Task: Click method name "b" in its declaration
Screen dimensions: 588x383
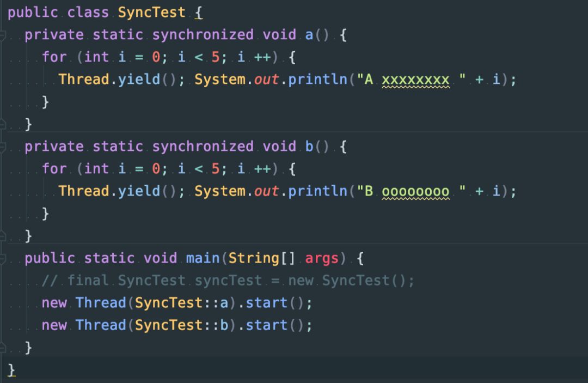Action: tap(309, 147)
